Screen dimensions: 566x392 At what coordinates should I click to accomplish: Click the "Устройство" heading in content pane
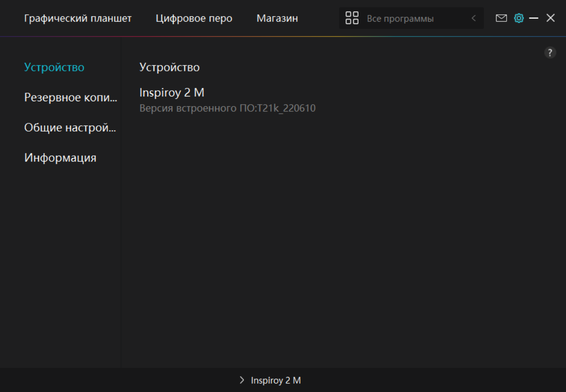(169, 67)
